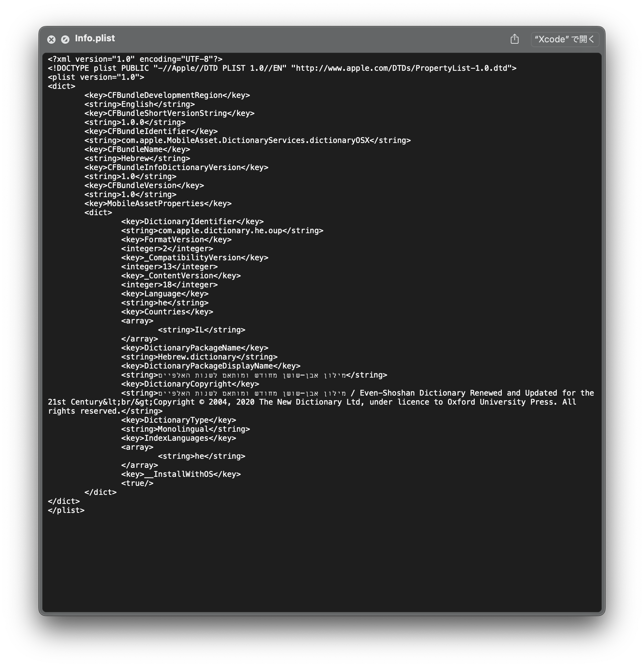The width and height of the screenshot is (644, 667).
Task: Click the Info.plist window title
Action: 95,38
